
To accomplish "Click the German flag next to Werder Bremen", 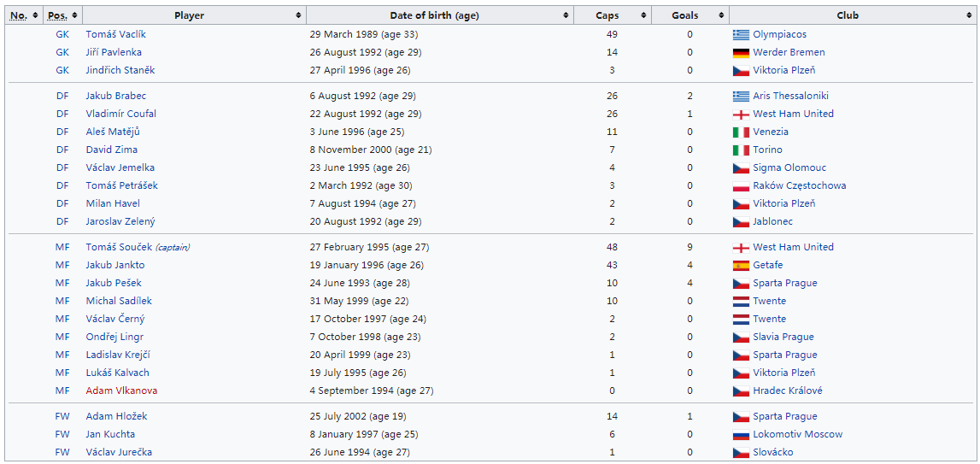I will (741, 53).
